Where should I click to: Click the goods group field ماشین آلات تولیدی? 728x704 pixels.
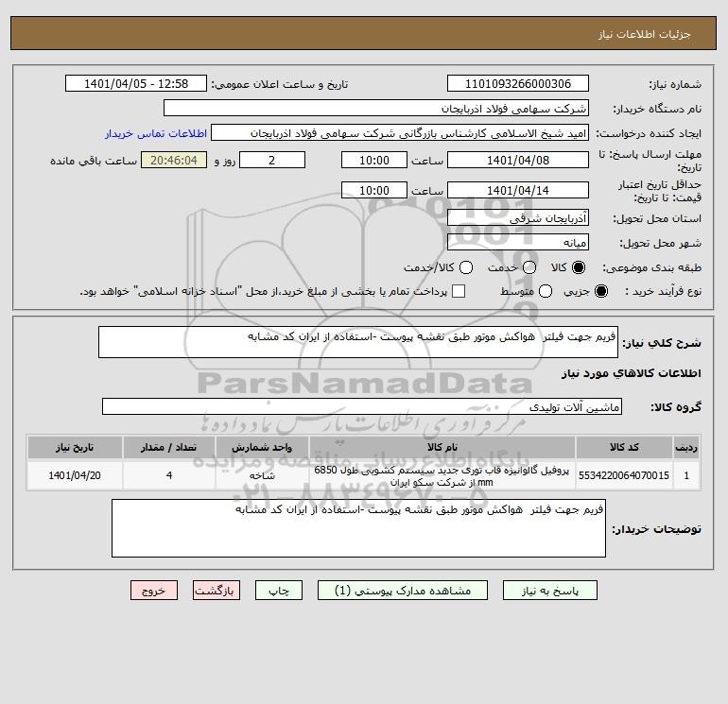pyautogui.click(x=362, y=406)
